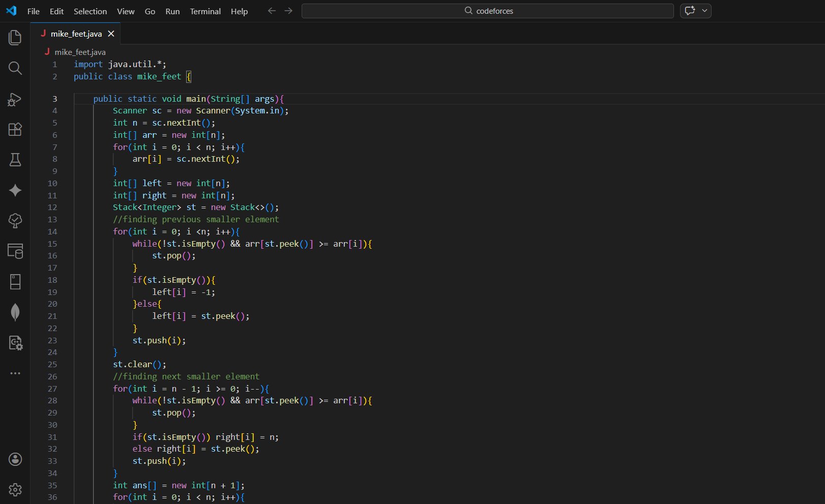Viewport: 825px width, 504px height.
Task: Open the Explorer view in activity bar
Action: tap(15, 38)
